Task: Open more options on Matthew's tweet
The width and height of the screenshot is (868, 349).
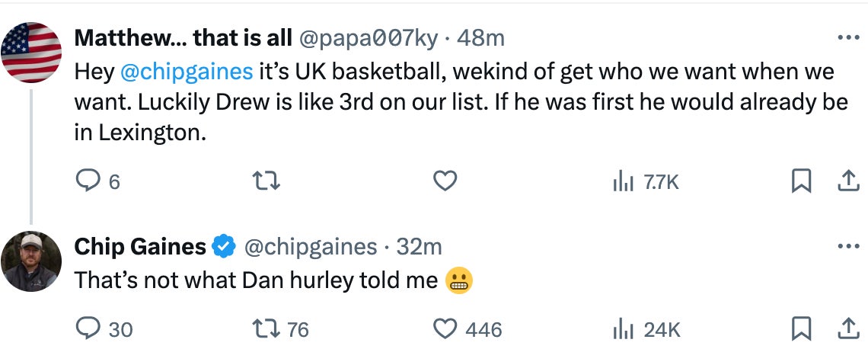Action: (847, 37)
